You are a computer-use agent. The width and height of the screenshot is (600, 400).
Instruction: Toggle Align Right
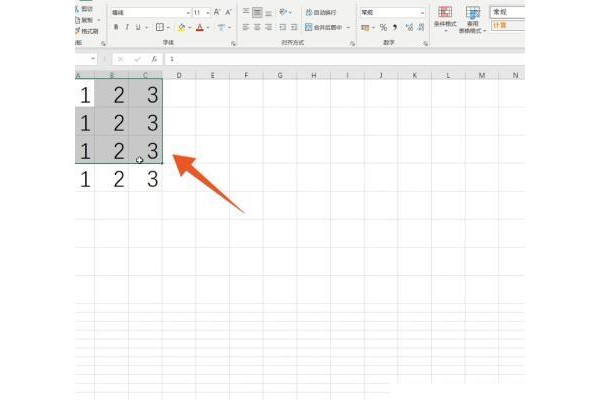(269, 27)
